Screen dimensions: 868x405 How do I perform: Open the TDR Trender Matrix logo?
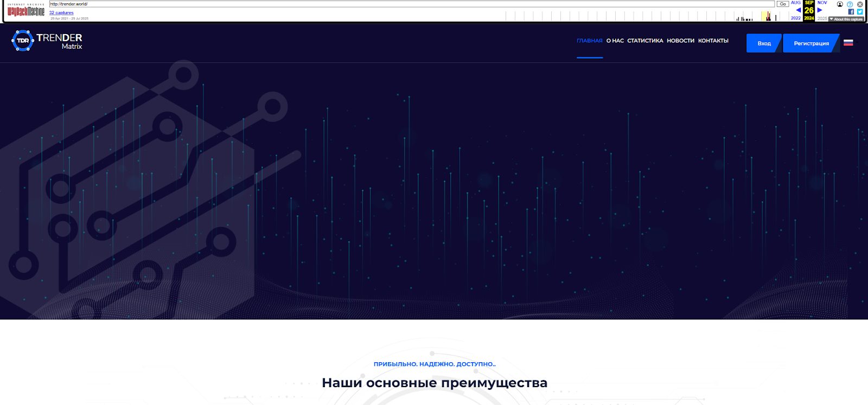point(47,41)
